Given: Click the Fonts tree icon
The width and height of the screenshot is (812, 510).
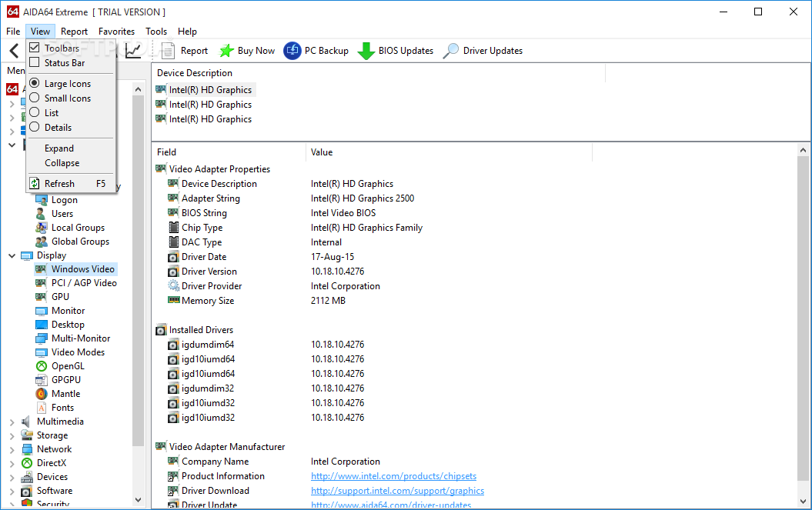Looking at the screenshot, I should [42, 408].
